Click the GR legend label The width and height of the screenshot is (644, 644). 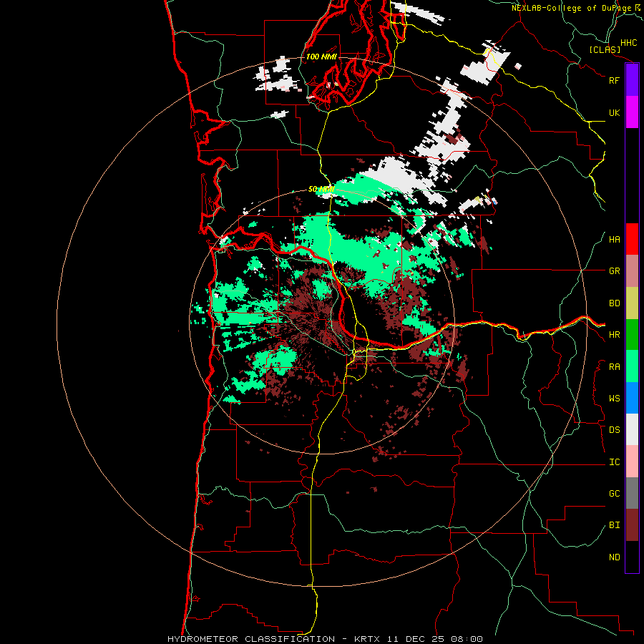click(614, 271)
